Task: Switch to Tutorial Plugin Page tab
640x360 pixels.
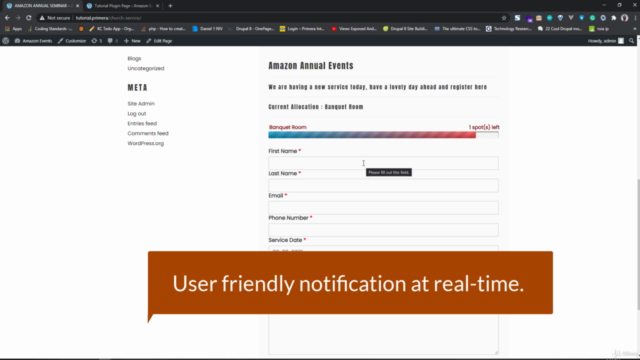Action: click(122, 6)
